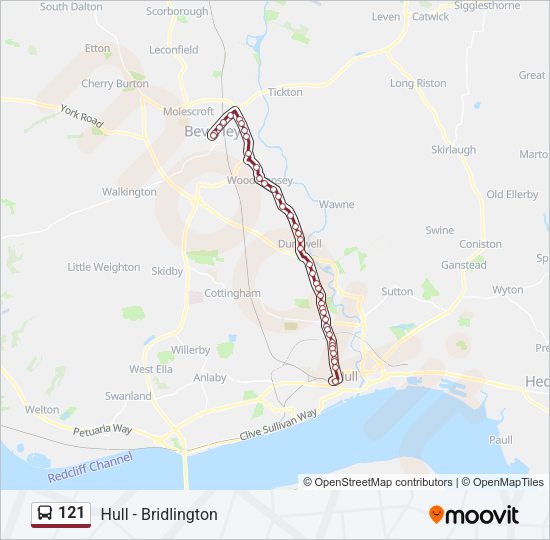Image resolution: width=550 pixels, height=540 pixels.
Task: Click the 121 route number badge
Action: click(x=61, y=514)
